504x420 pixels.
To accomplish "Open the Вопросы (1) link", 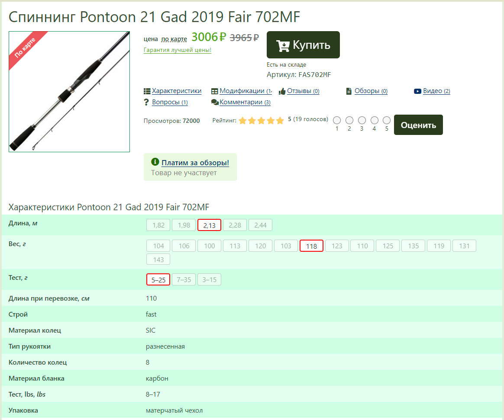I will [x=170, y=102].
